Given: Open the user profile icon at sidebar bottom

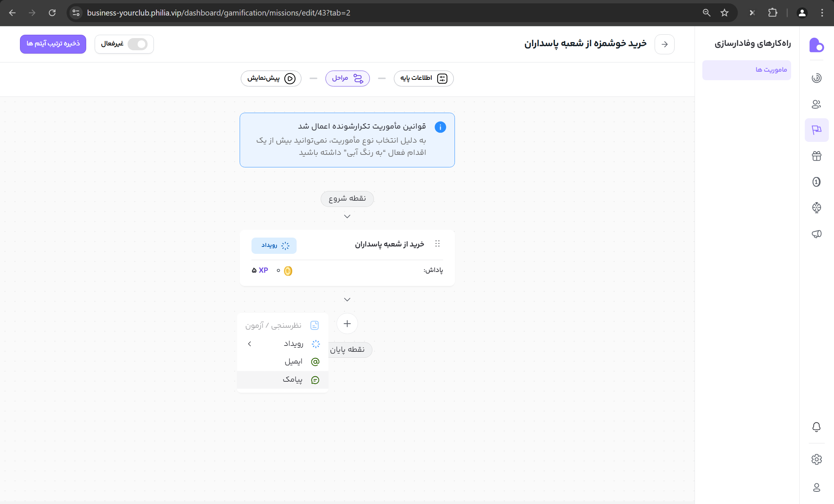Looking at the screenshot, I should [x=817, y=487].
